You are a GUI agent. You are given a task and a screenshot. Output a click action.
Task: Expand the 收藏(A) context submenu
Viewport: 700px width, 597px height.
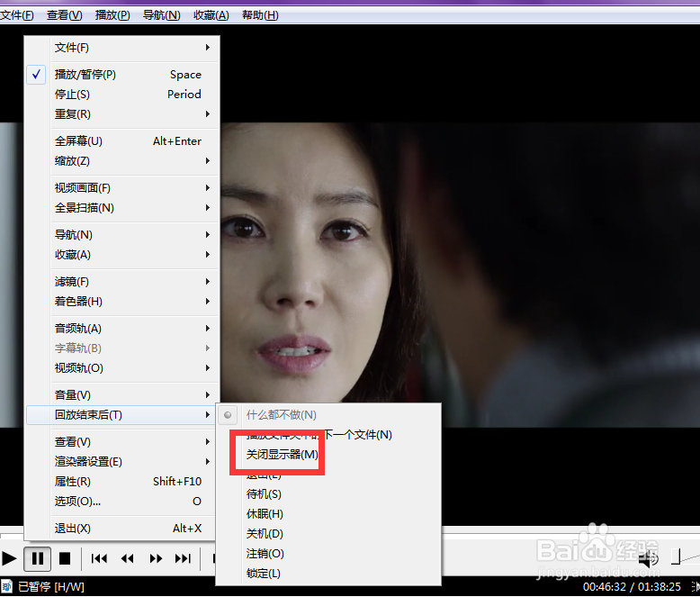[x=122, y=255]
